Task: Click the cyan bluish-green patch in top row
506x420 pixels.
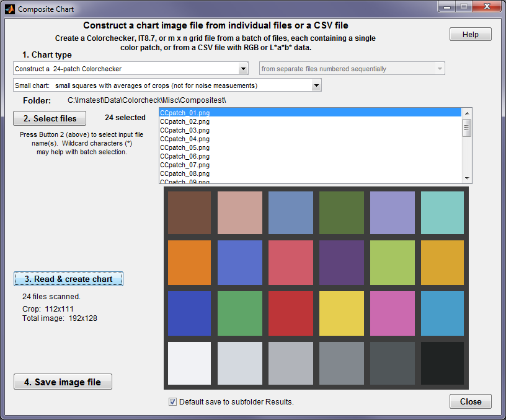Action: pyautogui.click(x=442, y=212)
